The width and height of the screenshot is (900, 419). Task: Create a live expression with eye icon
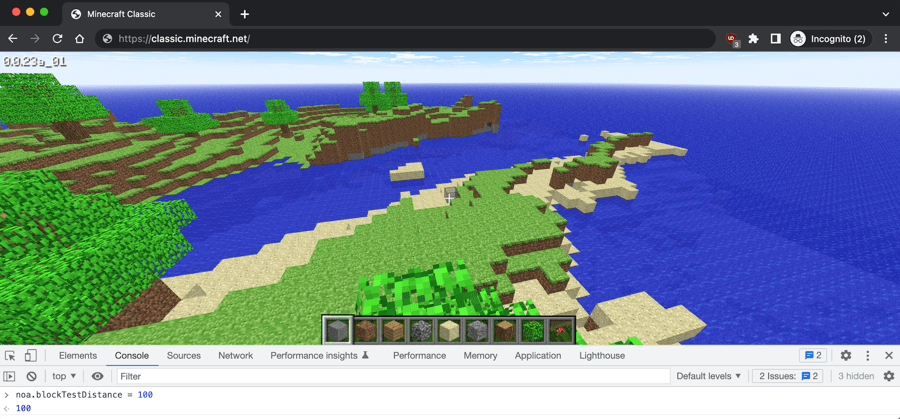98,377
